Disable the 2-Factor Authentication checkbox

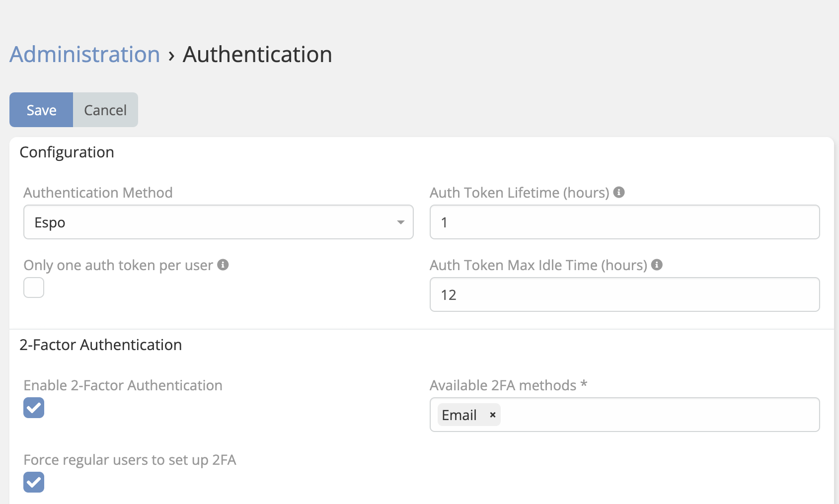34,408
